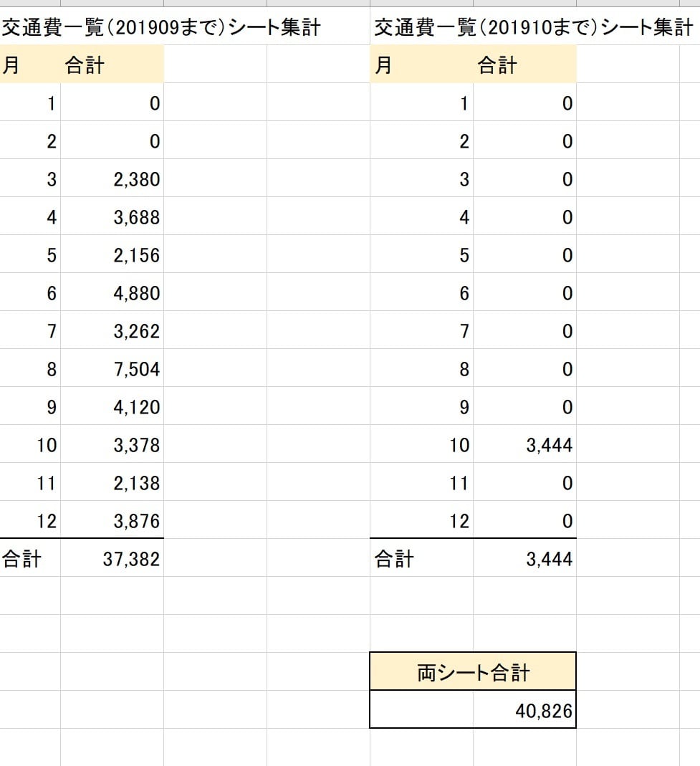Click the 合計 header in the 201909 table
Image resolution: width=700 pixels, height=766 pixels.
(x=112, y=64)
